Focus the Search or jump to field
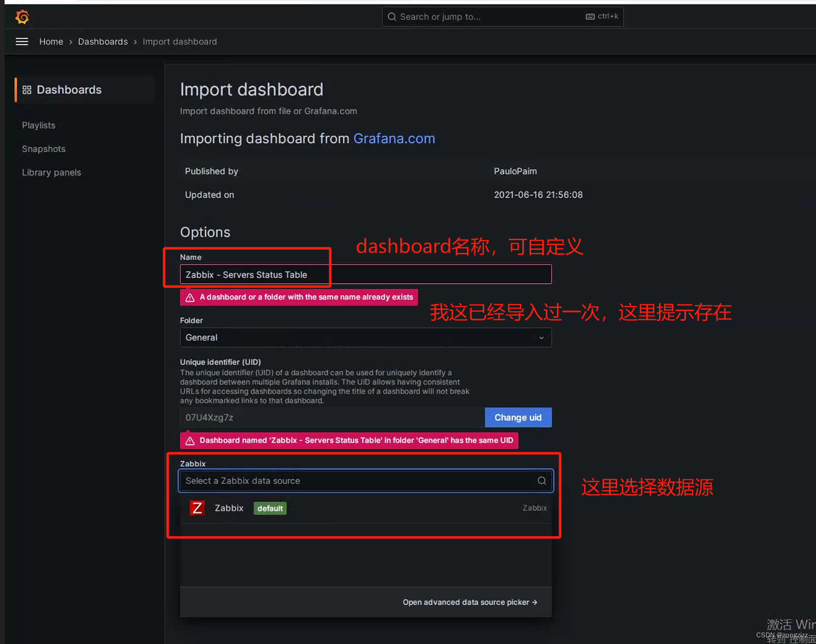 (503, 17)
